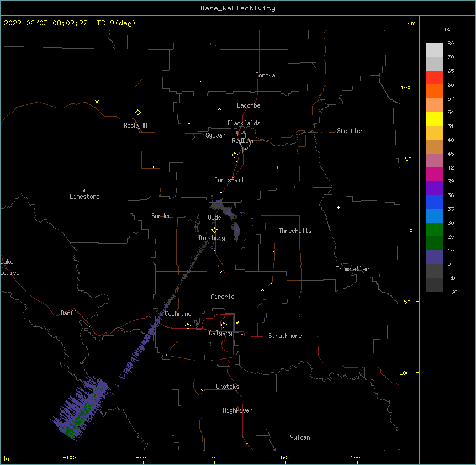The height and width of the screenshot is (465, 476).
Task: Click the Blackfalds town label
Action: (244, 123)
